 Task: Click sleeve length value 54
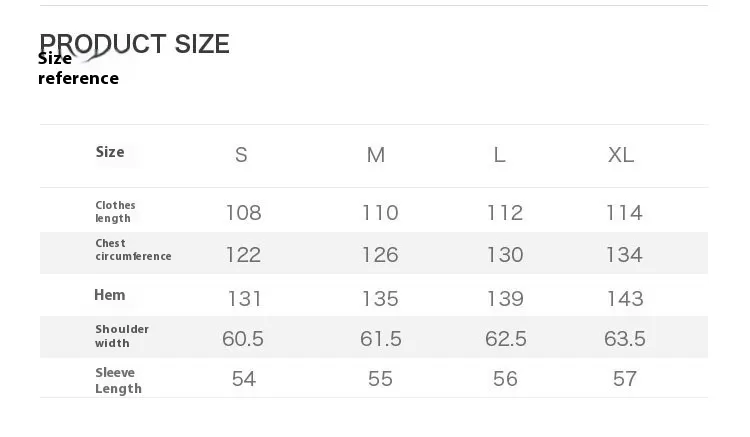(243, 379)
